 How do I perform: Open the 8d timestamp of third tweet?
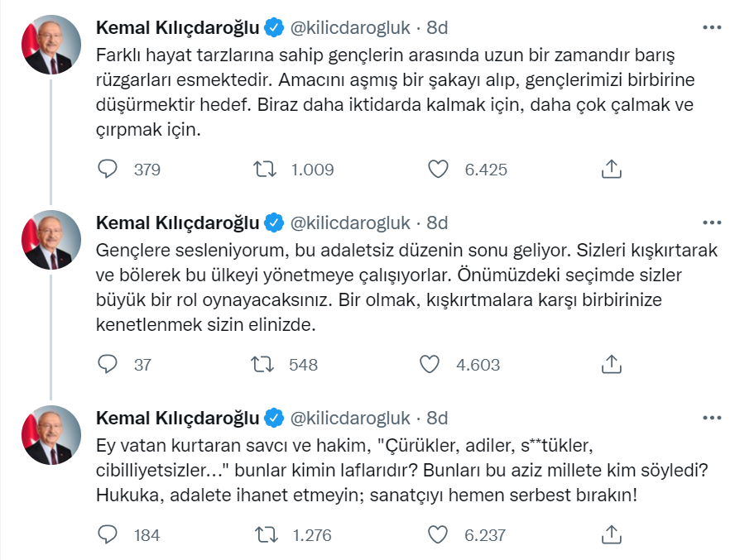tap(437, 417)
